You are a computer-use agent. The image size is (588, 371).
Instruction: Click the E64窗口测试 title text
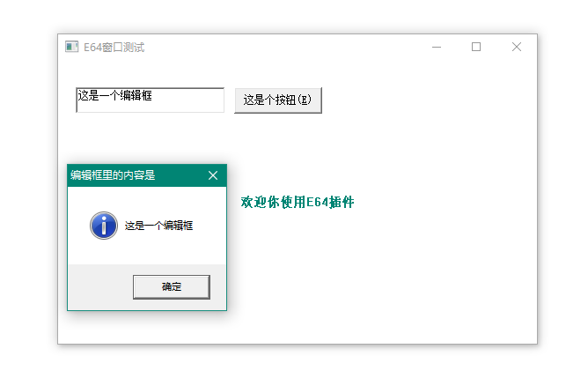tap(114, 47)
